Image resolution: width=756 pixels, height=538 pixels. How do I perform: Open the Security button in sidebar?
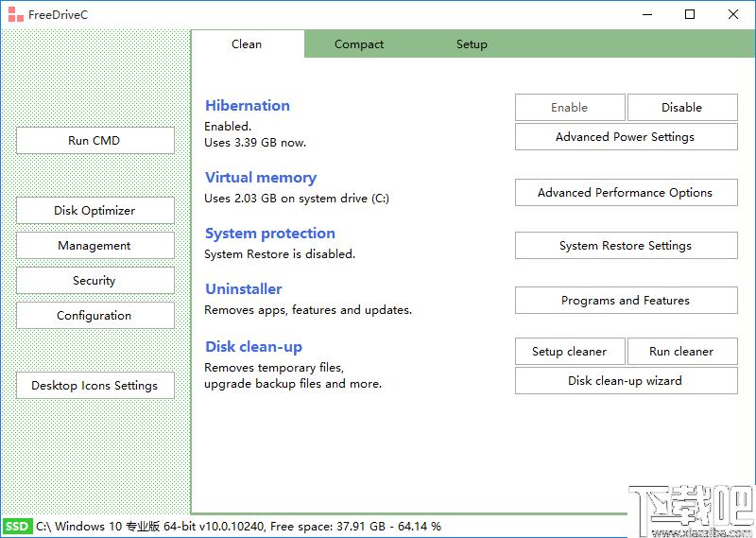(95, 280)
